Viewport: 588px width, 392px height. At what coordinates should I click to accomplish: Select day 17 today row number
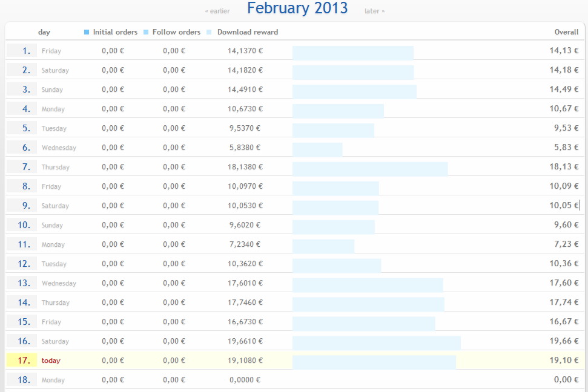22,360
